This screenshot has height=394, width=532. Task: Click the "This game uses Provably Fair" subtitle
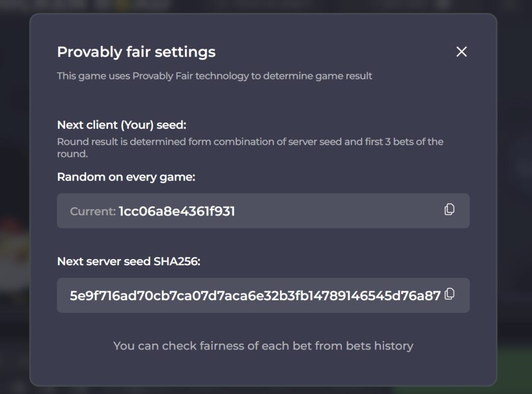[215, 76]
